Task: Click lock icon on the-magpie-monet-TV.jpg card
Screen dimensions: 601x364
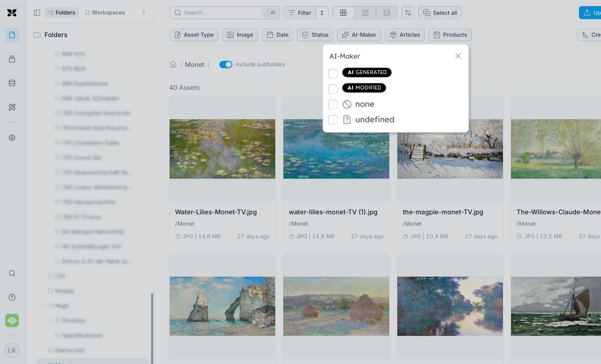Action: click(406, 236)
